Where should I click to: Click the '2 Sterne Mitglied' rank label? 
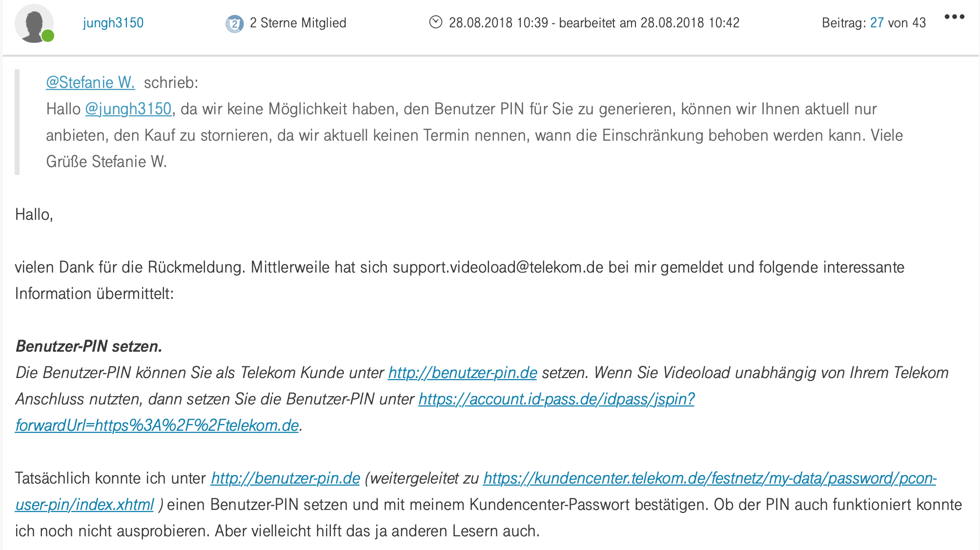[298, 23]
